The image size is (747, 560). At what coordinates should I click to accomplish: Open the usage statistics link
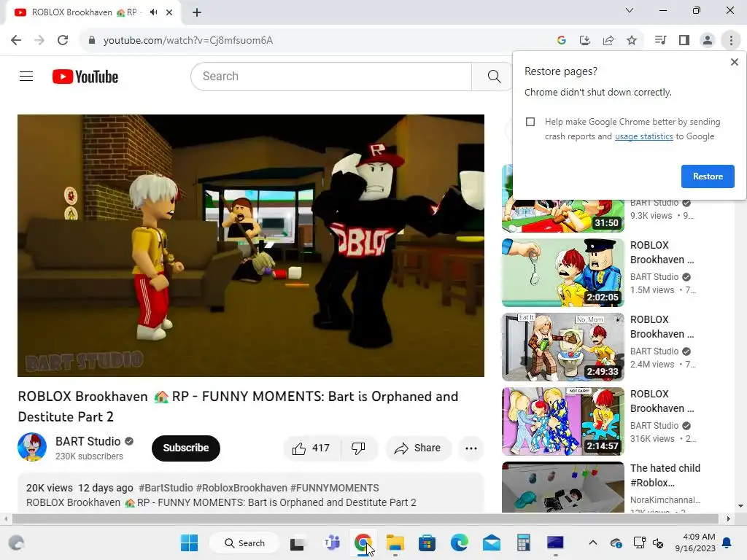pyautogui.click(x=643, y=136)
